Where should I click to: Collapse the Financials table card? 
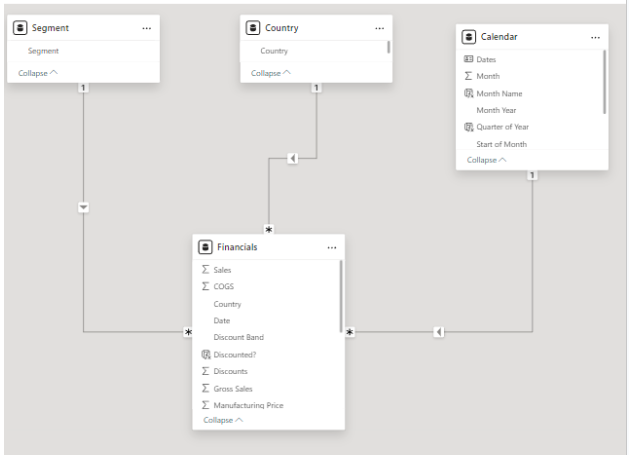click(x=223, y=420)
